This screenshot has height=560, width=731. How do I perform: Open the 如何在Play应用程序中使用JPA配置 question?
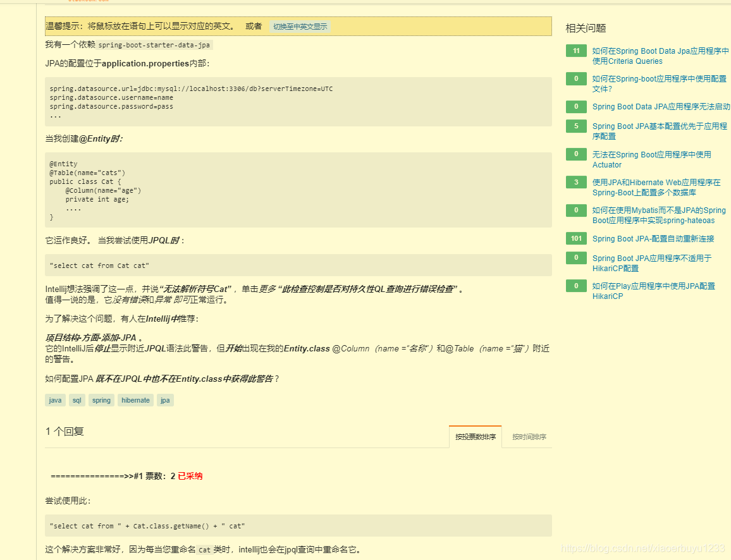coord(654,291)
